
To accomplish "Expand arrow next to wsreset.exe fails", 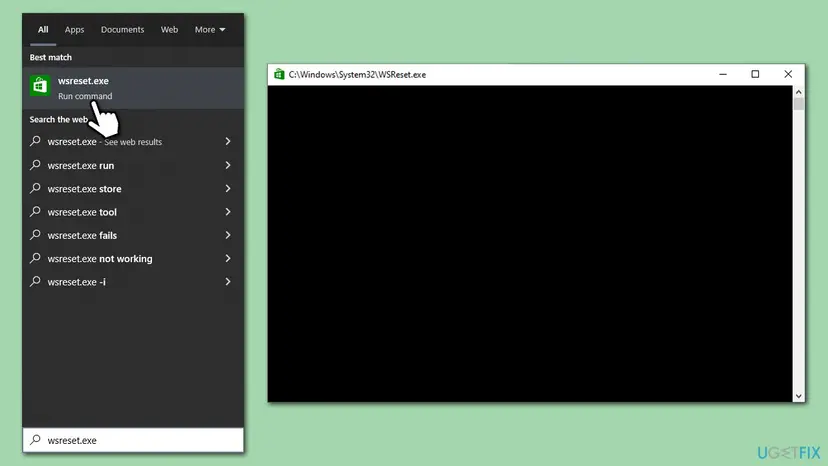I will pyautogui.click(x=228, y=235).
